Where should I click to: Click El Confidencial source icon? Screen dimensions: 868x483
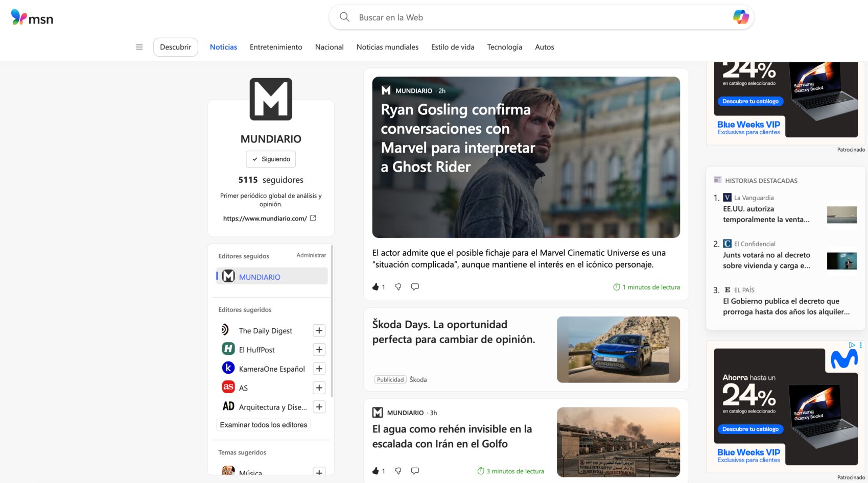[x=728, y=244]
